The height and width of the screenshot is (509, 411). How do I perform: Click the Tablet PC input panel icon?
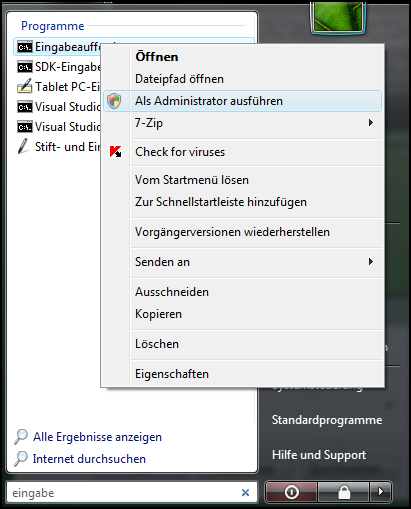(x=25, y=87)
